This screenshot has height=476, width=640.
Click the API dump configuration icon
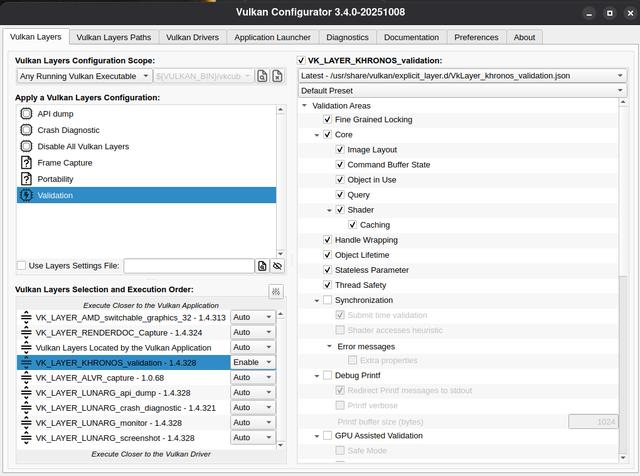[26, 113]
